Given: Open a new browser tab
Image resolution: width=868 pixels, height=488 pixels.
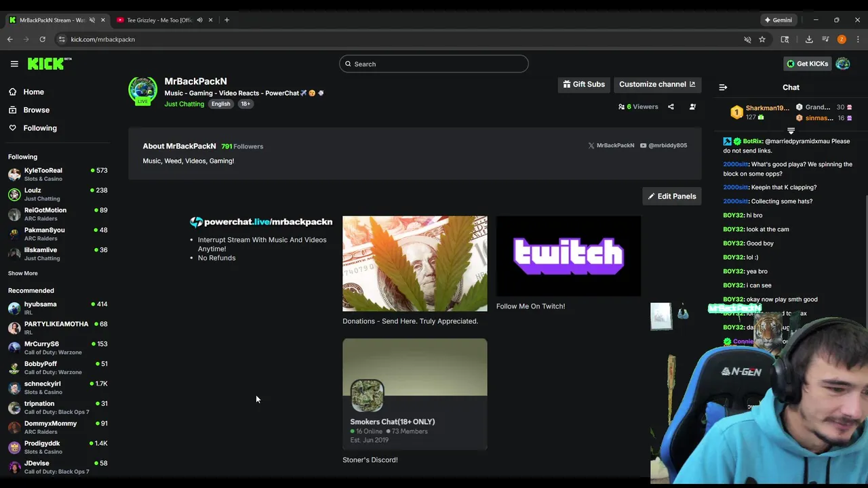Looking at the screenshot, I should coord(226,20).
